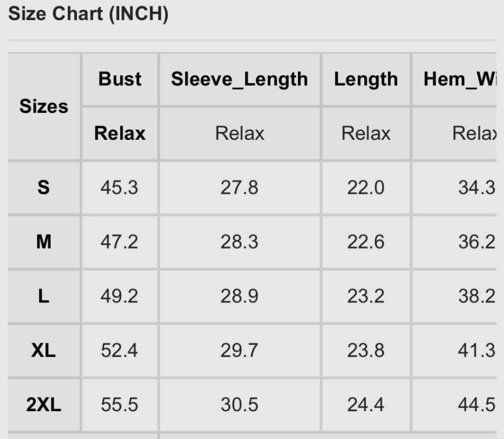Click the Bust column header
Screen dimensions: 504x439
[120, 79]
